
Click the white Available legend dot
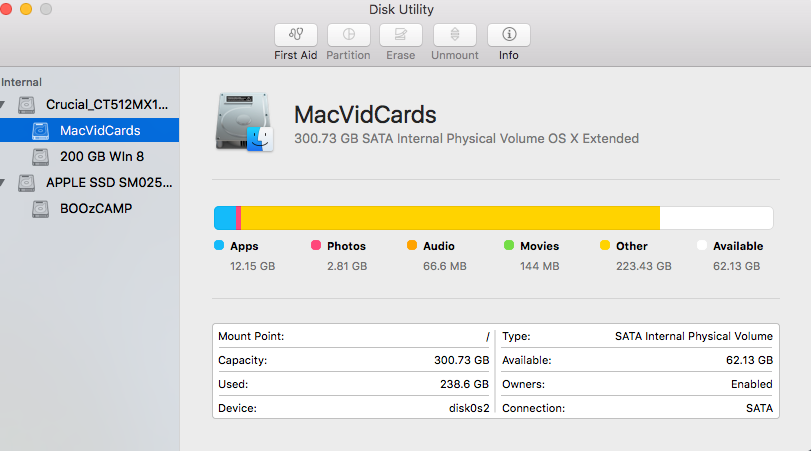click(x=702, y=245)
